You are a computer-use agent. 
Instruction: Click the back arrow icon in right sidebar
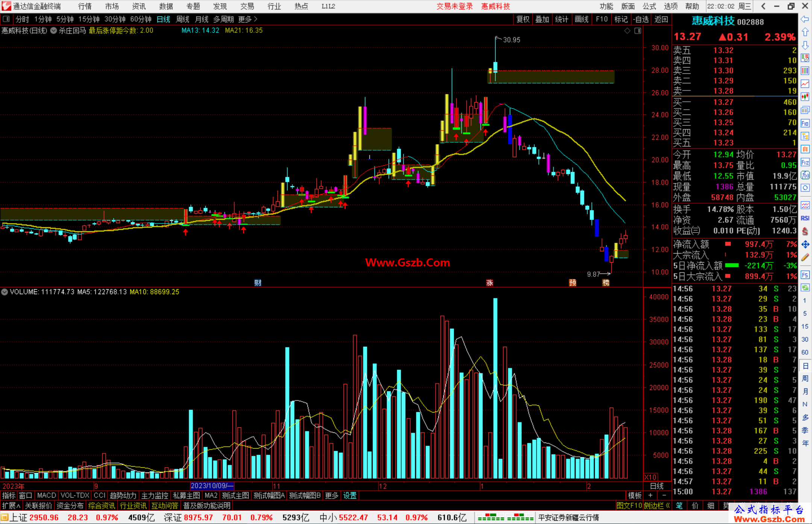pos(805,19)
